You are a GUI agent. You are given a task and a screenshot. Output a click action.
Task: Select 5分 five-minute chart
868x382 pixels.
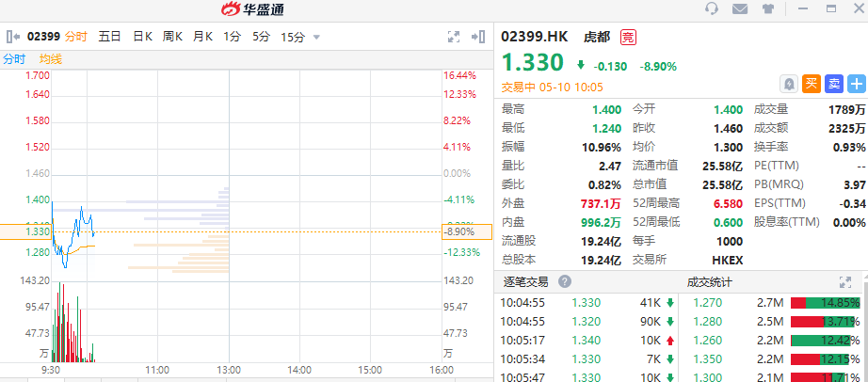coord(262,37)
